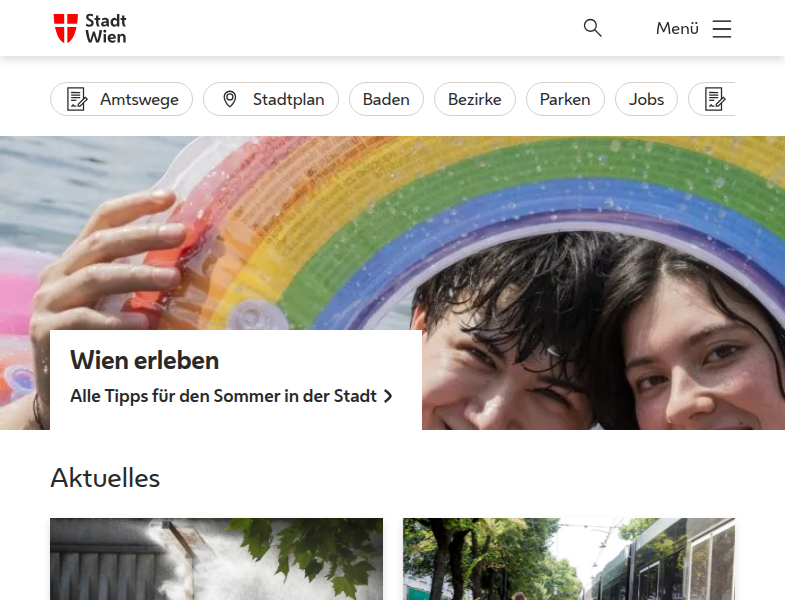
Task: Click the Menü label text
Action: [677, 29]
